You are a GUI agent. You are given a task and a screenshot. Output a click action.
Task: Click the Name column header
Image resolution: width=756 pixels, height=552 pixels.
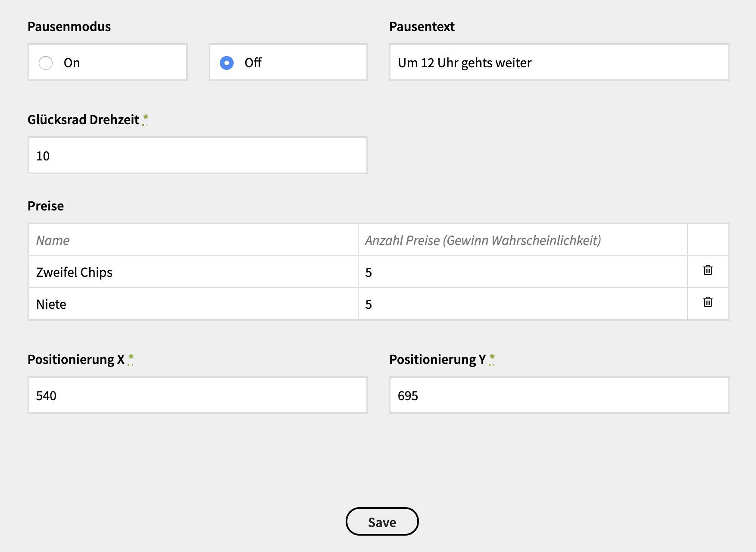click(53, 240)
